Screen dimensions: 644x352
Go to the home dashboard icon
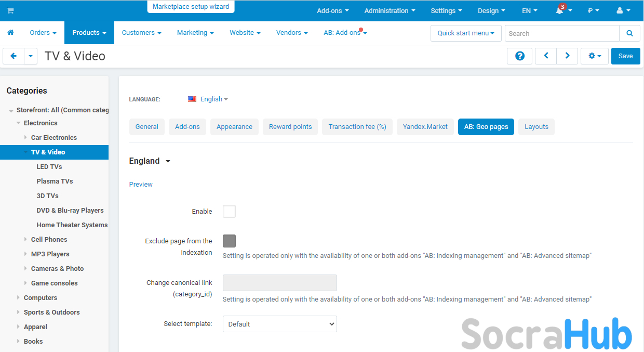(x=10, y=32)
